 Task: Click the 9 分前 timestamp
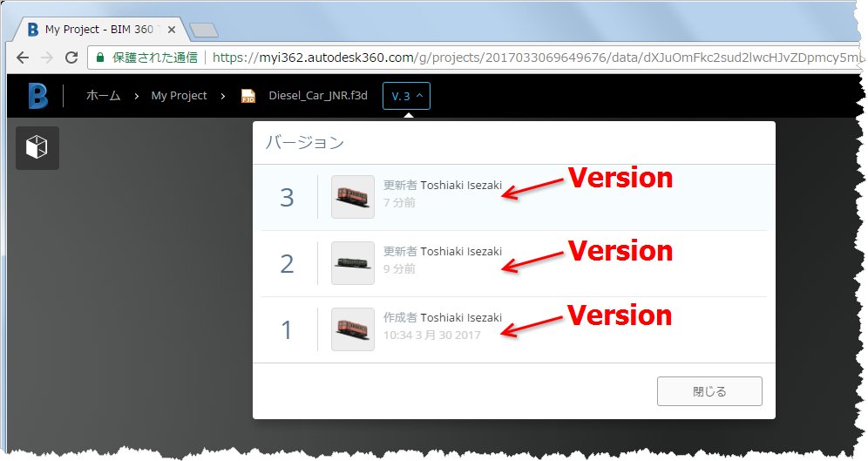[399, 269]
